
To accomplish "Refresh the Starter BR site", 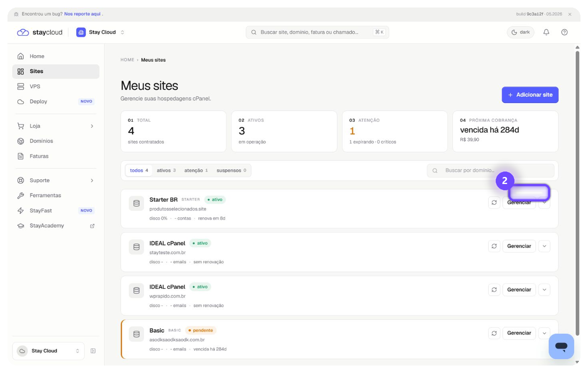I will click(494, 203).
